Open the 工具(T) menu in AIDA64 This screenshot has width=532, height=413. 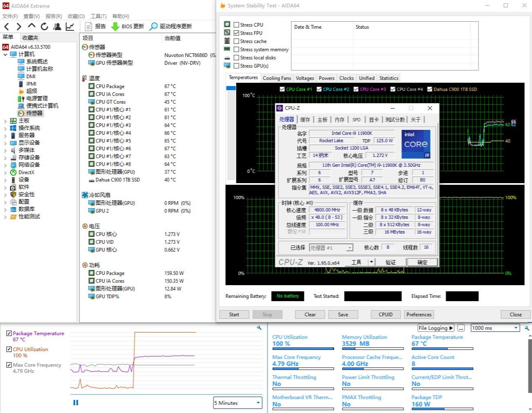tap(98, 16)
